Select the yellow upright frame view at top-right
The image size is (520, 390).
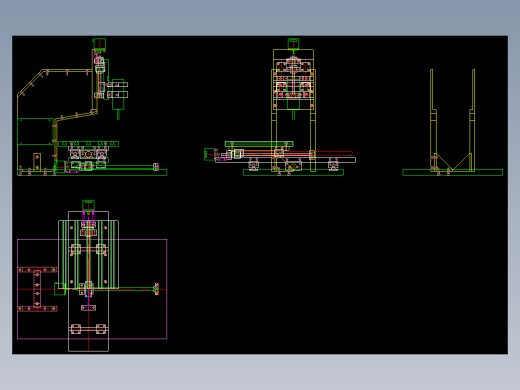point(452,122)
